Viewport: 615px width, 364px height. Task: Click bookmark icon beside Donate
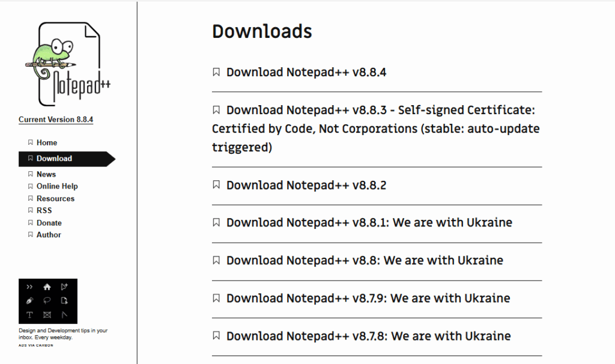pyautogui.click(x=30, y=223)
